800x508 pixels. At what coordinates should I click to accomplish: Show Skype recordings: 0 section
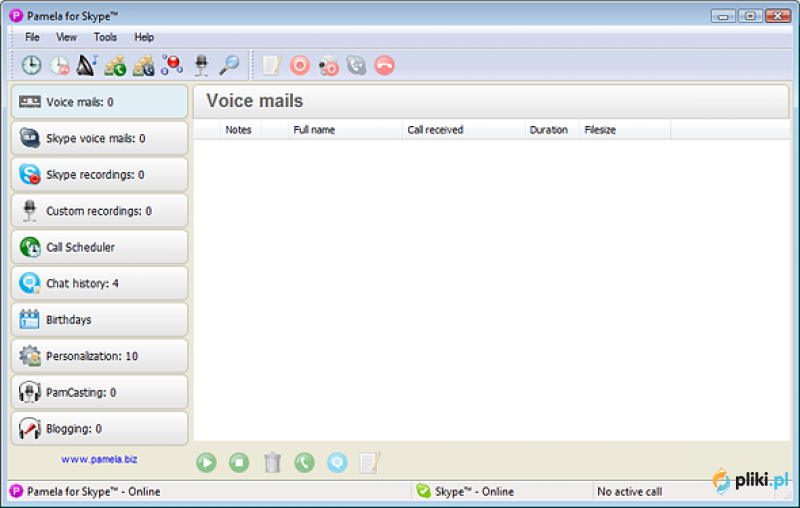pyautogui.click(x=99, y=174)
